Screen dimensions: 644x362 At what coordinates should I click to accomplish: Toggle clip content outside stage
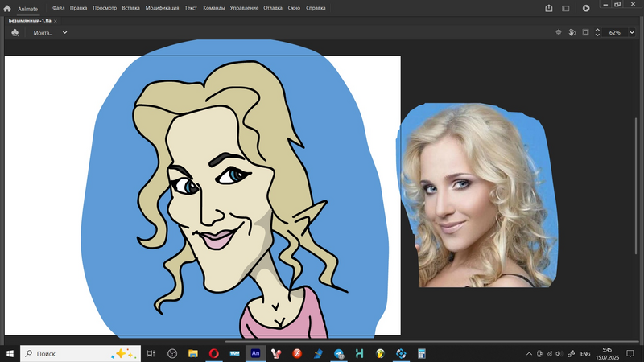[x=585, y=32]
